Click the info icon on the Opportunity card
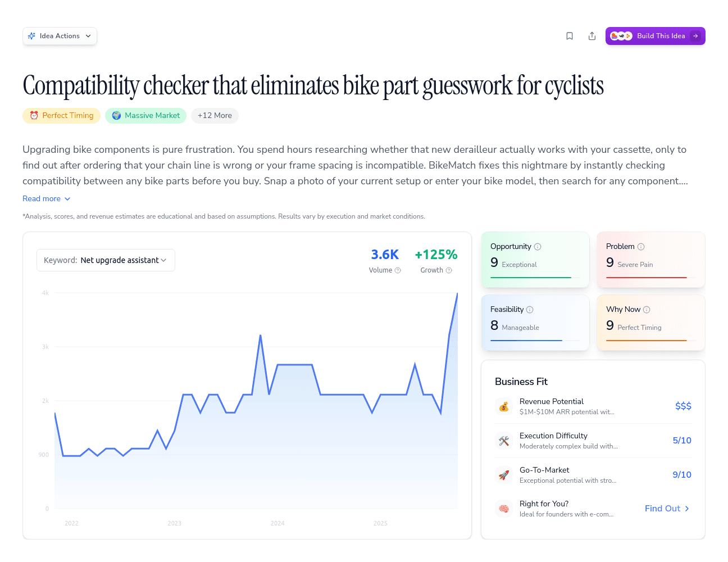Screen dimensions: 728x562 [x=538, y=246]
